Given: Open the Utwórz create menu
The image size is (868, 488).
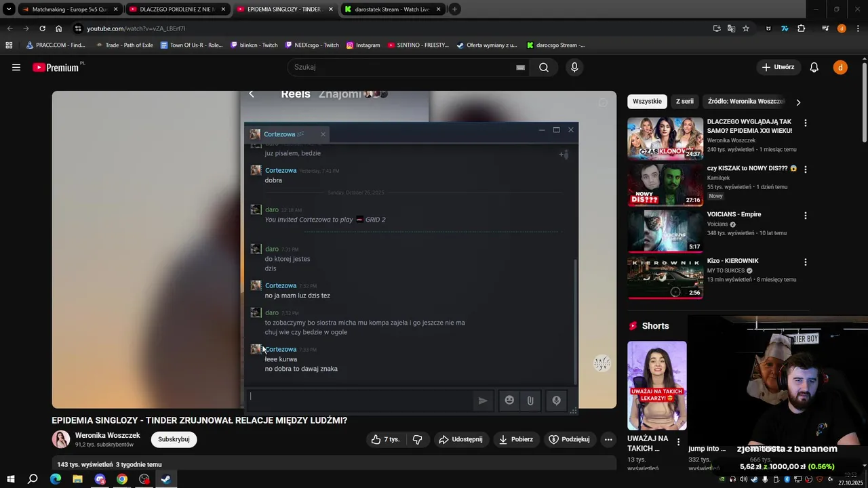Looking at the screenshot, I should tap(778, 67).
